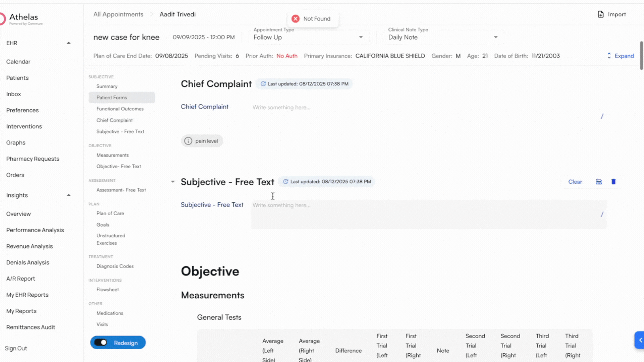Navigate back via All Appointments breadcrumb
The image size is (644, 362).
[x=118, y=14]
